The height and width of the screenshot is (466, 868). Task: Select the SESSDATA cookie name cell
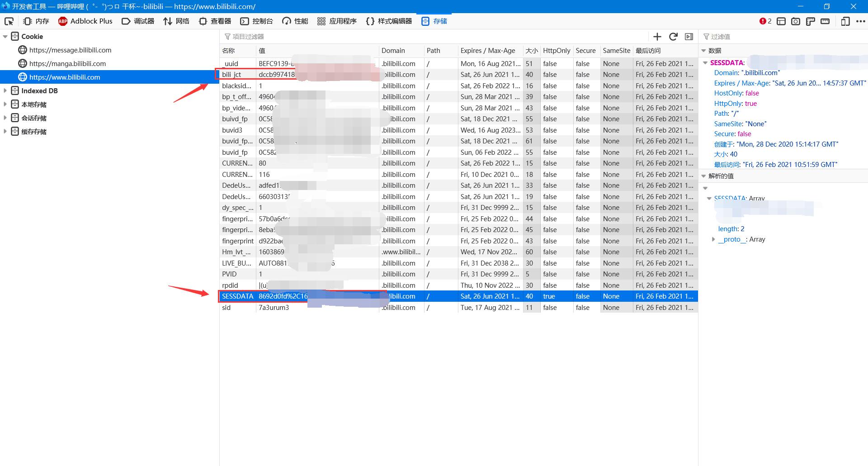click(238, 296)
